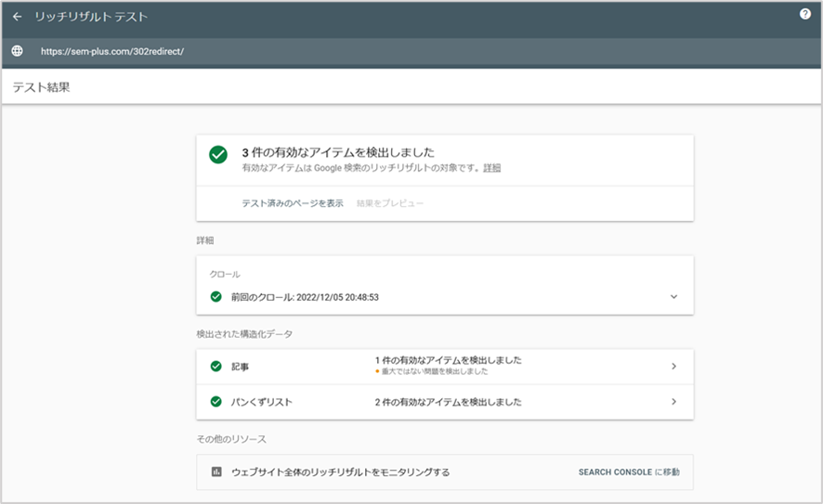Open the help question mark icon

(805, 14)
